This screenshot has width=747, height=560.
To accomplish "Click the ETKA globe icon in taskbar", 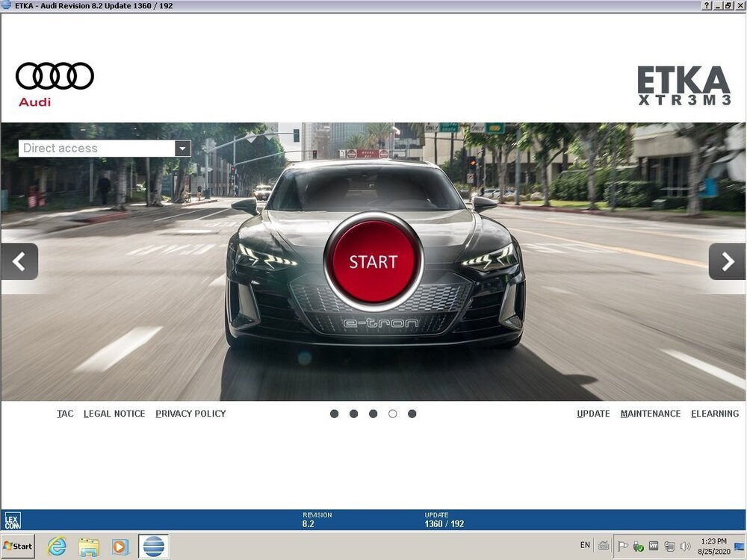I will pyautogui.click(x=153, y=547).
